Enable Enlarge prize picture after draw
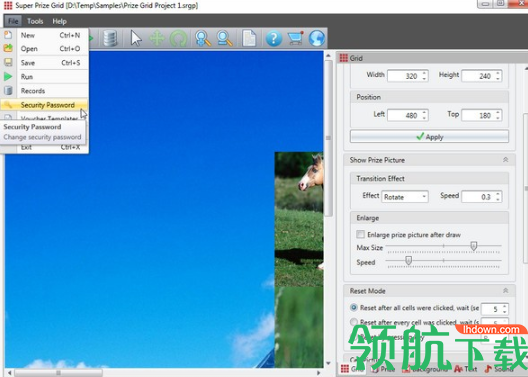 point(360,234)
